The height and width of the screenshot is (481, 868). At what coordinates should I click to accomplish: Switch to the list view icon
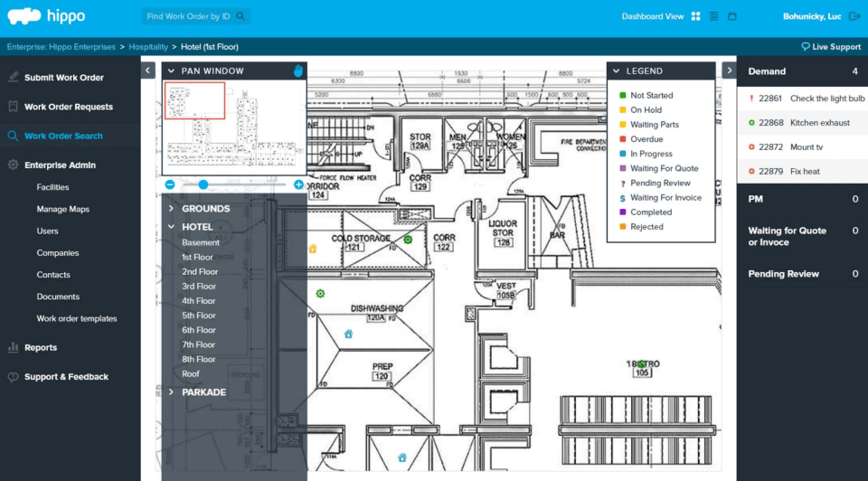pyautogui.click(x=714, y=16)
